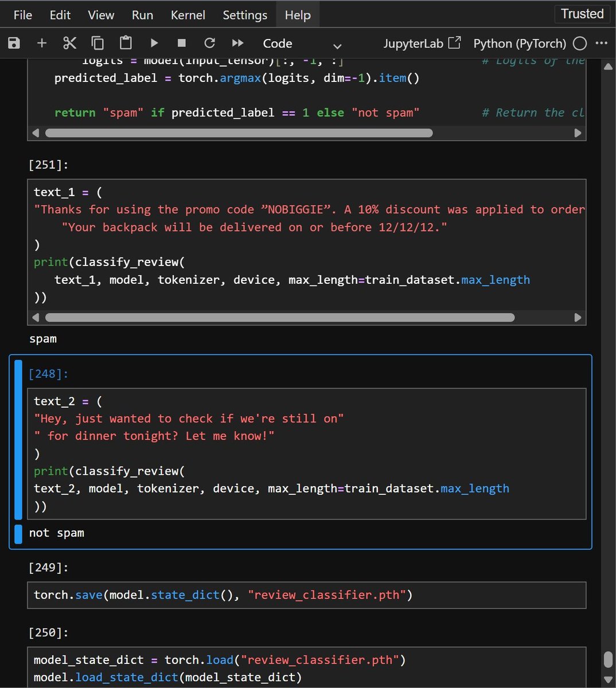Open the Settings menu
This screenshot has height=688, width=616.
245,15
